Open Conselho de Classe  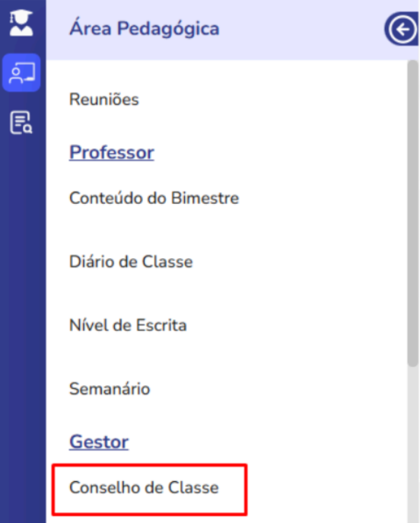[144, 488]
